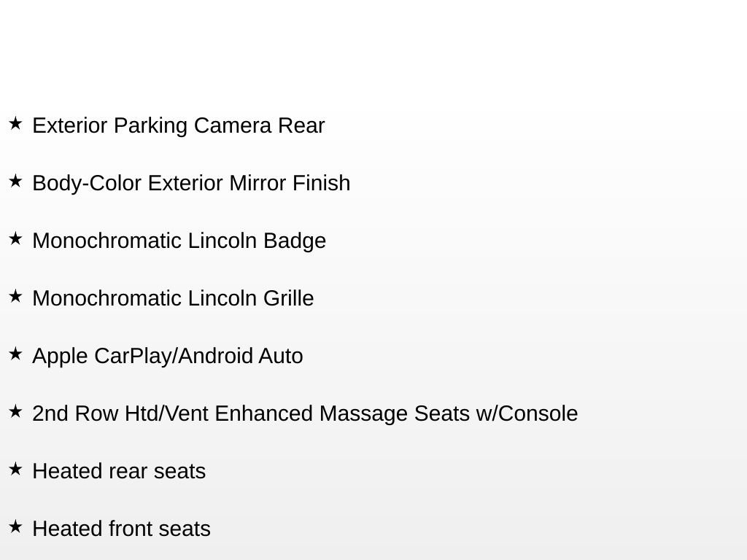
Task: Select the star bullet for Monochromatic Lincoln Badge
Action: pyautogui.click(x=15, y=238)
